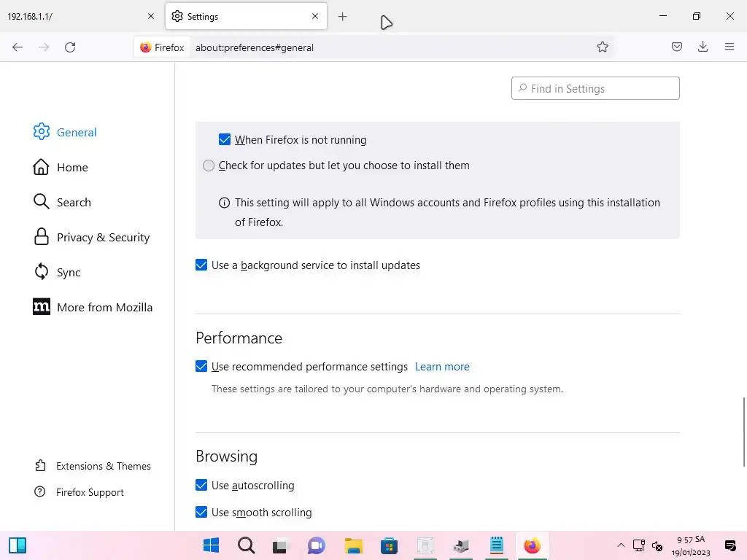Select Check for updates but let you choose

click(x=208, y=166)
